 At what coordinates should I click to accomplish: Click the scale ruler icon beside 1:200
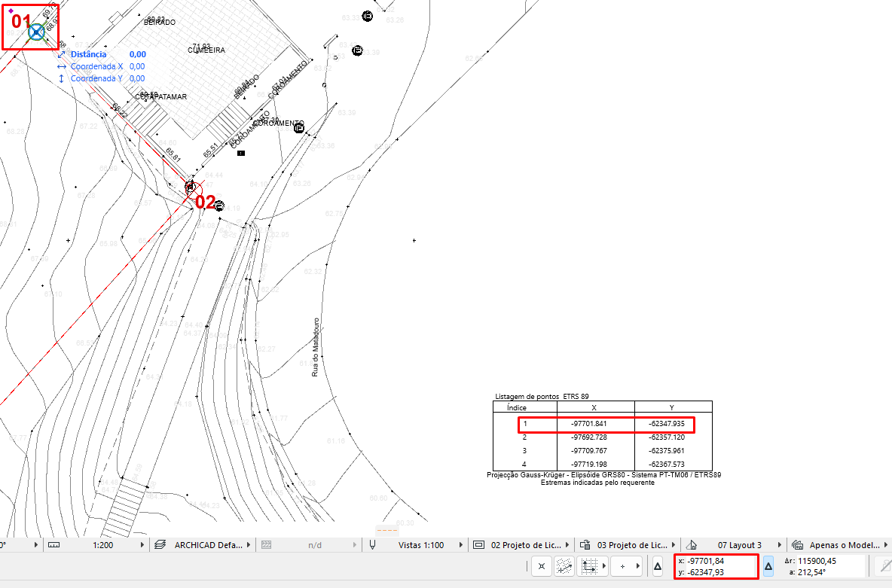(53, 544)
